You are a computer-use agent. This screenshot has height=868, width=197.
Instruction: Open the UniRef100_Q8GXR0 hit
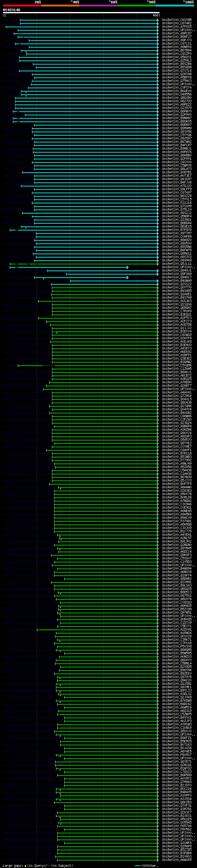pyautogui.click(x=177, y=98)
